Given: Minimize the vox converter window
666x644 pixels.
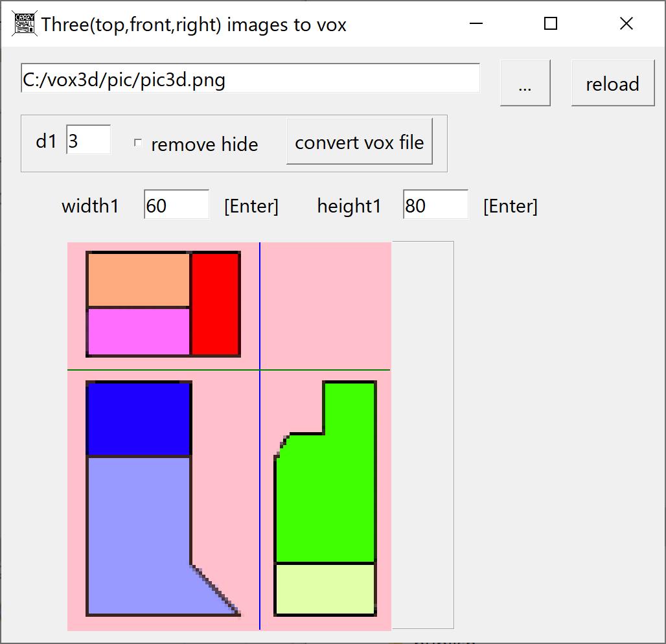Looking at the screenshot, I should click(476, 24).
